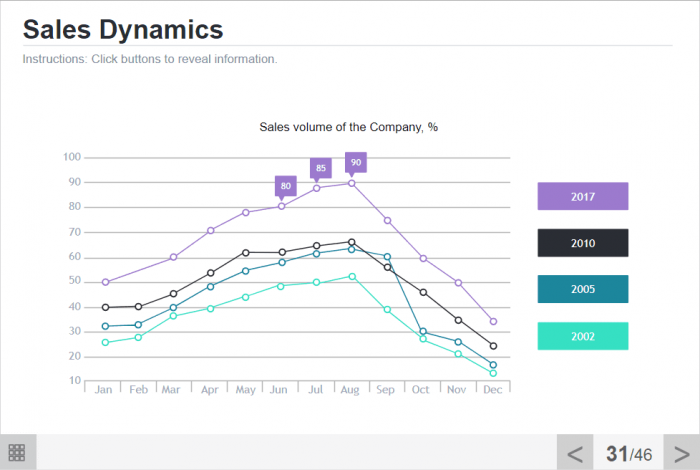The height and width of the screenshot is (470, 700).
Task: Click the 2017 data point for Sep
Action: (387, 220)
